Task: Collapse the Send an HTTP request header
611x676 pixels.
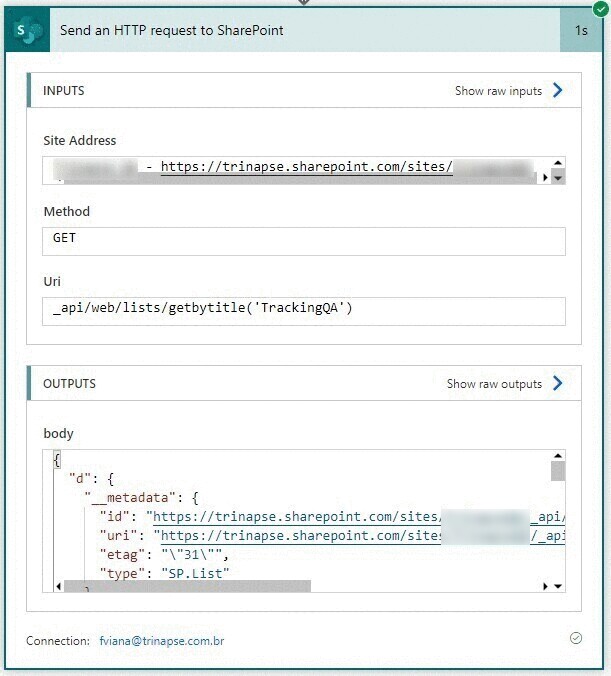Action: point(300,30)
